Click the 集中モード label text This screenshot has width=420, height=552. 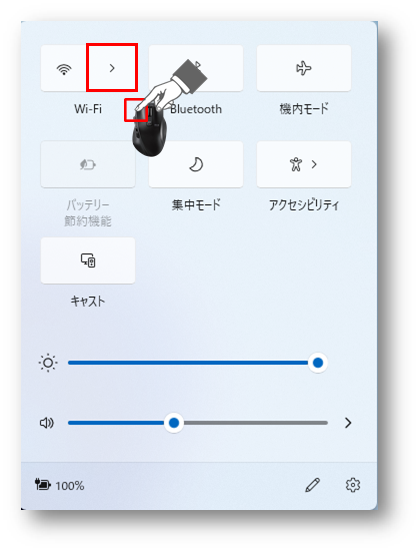[196, 205]
